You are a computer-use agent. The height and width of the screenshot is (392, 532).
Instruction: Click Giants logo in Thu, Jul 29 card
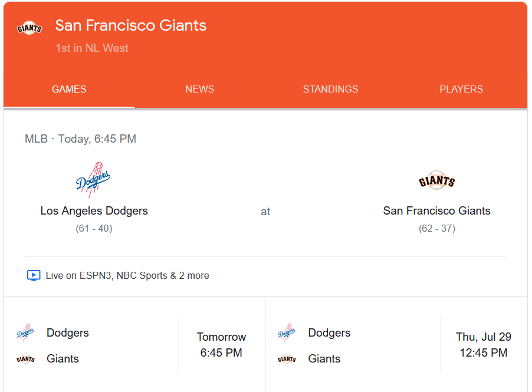click(x=287, y=359)
